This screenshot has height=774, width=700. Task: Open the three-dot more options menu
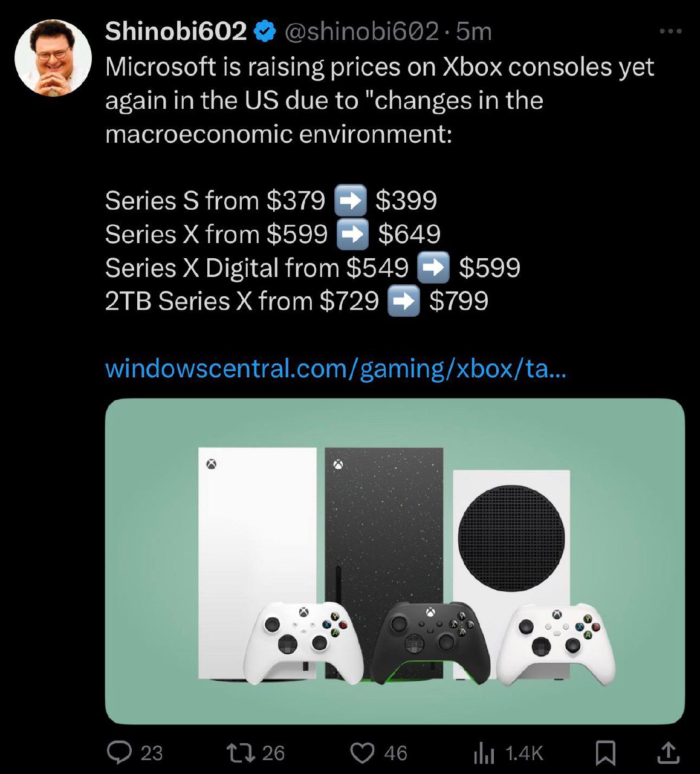670,31
